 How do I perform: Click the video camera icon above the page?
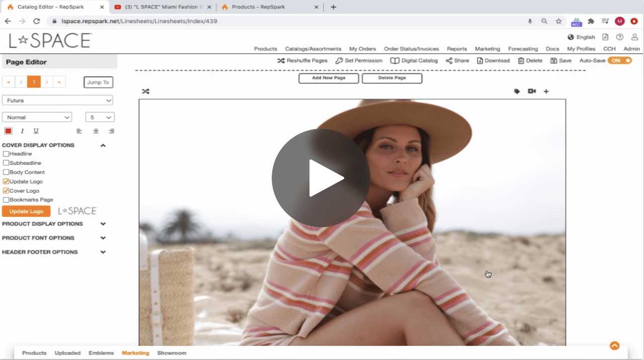(531, 92)
